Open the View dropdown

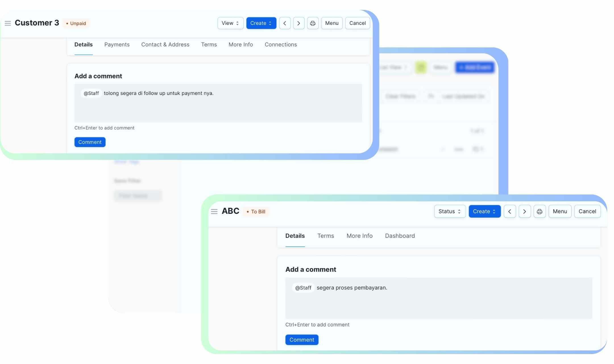click(x=230, y=23)
